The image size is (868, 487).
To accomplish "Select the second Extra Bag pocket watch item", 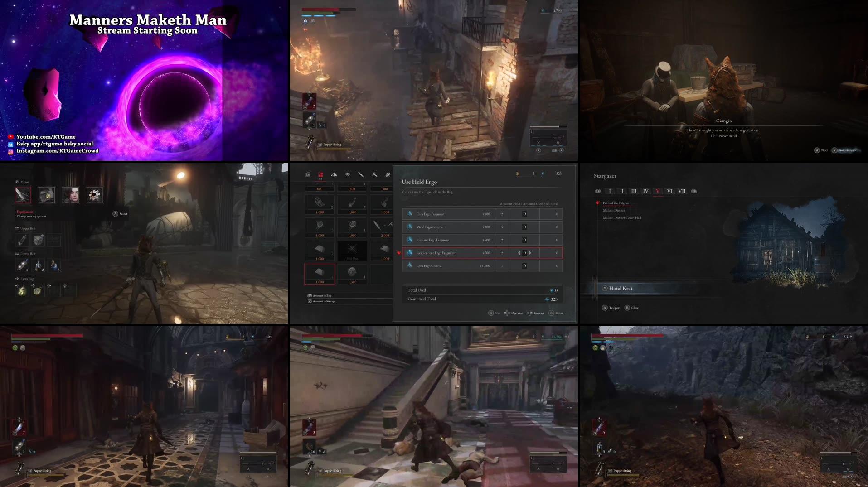I will click(37, 290).
